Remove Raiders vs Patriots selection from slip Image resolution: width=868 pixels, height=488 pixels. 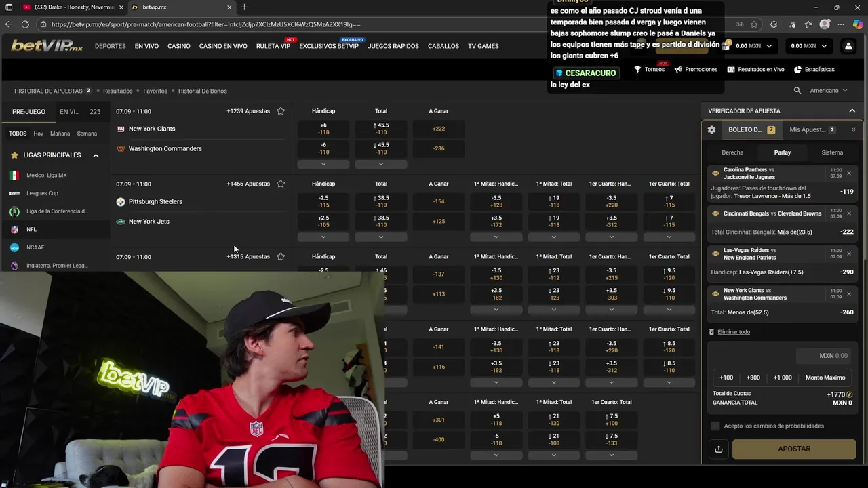(x=849, y=253)
